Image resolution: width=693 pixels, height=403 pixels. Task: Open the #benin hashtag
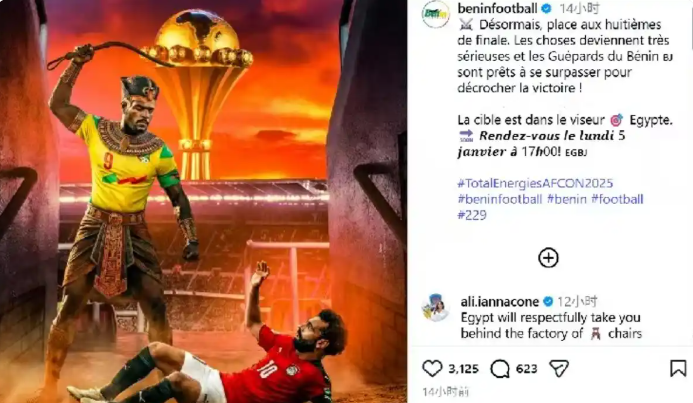click(x=567, y=199)
